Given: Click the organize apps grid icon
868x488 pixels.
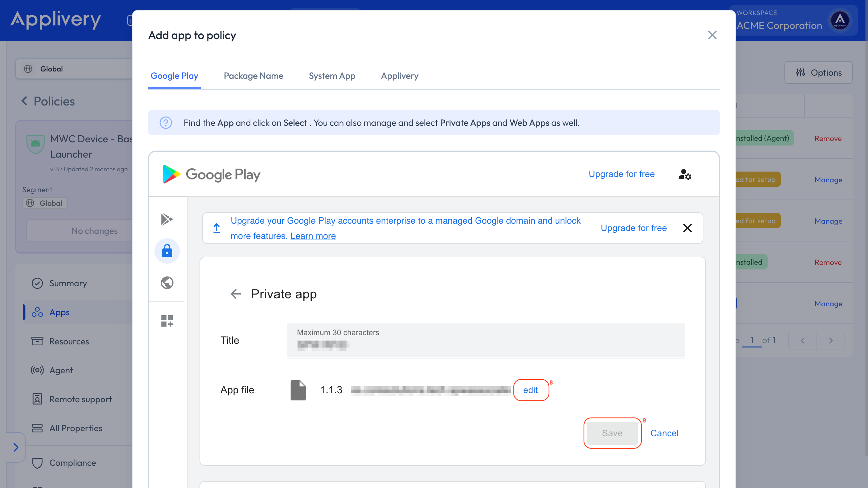Looking at the screenshot, I should coord(167,321).
